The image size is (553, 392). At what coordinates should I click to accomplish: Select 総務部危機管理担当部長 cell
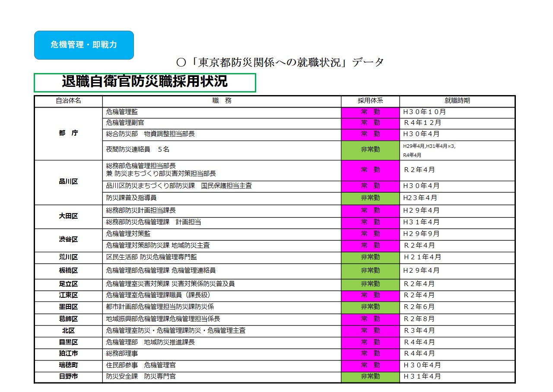coord(222,170)
